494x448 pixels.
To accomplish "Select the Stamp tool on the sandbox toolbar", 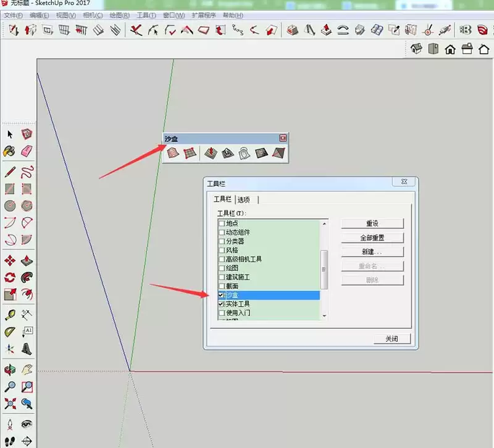I will [228, 152].
